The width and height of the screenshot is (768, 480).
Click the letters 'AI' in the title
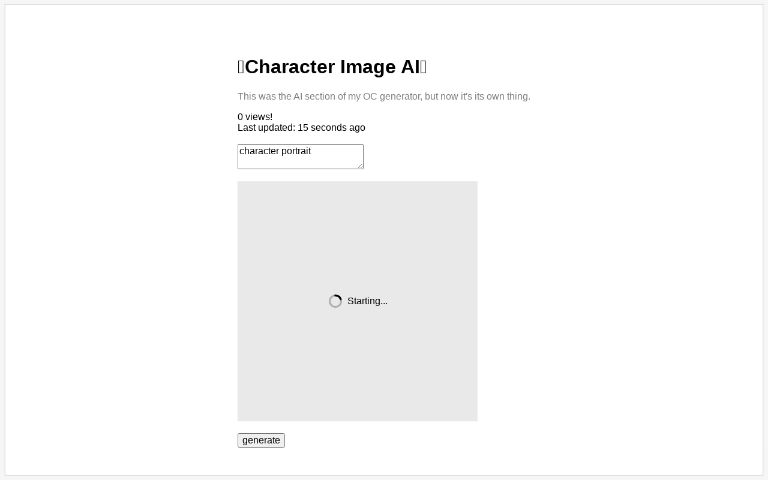[x=410, y=67]
